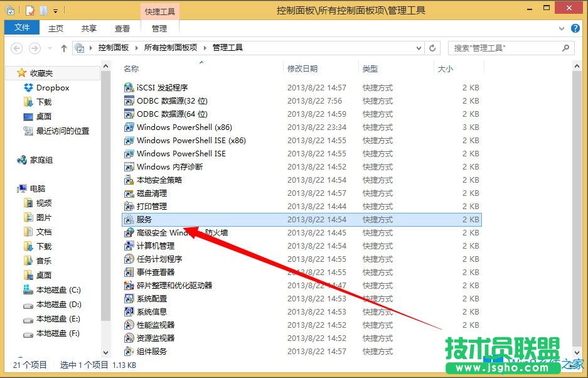The image size is (588, 378).
Task: Open the address bar history dropdown
Action: coord(419,48)
